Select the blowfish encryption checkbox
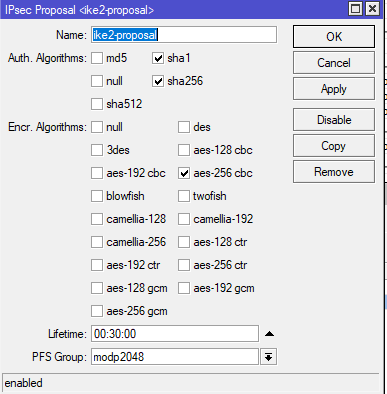The width and height of the screenshot is (387, 394). tap(97, 196)
